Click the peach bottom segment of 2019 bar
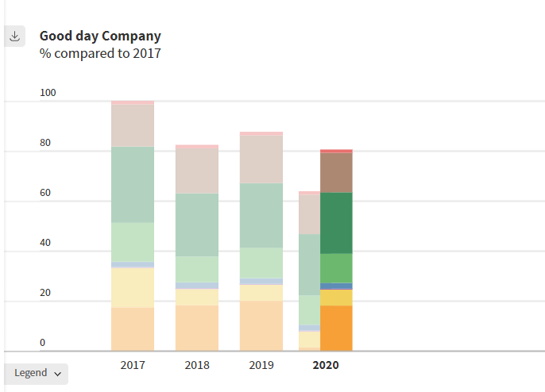This screenshot has height=392, width=545. (261, 325)
